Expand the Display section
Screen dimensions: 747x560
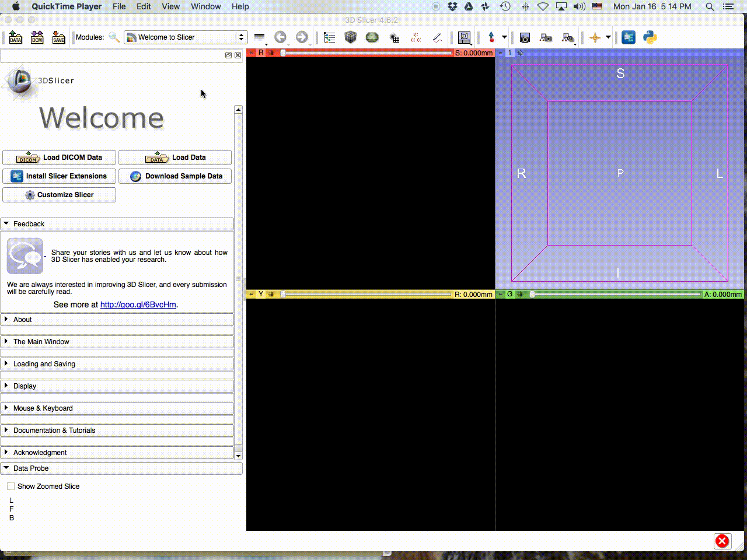(117, 386)
